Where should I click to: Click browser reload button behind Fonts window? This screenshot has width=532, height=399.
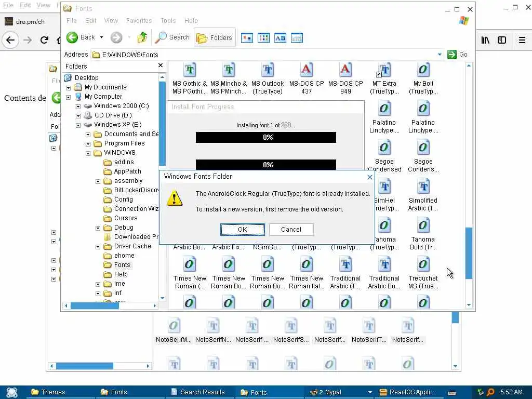45,40
